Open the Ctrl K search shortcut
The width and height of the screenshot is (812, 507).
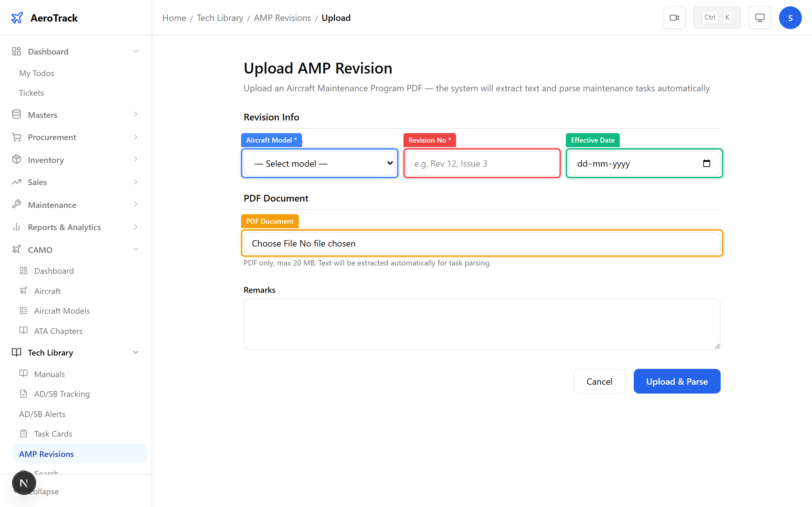point(717,17)
